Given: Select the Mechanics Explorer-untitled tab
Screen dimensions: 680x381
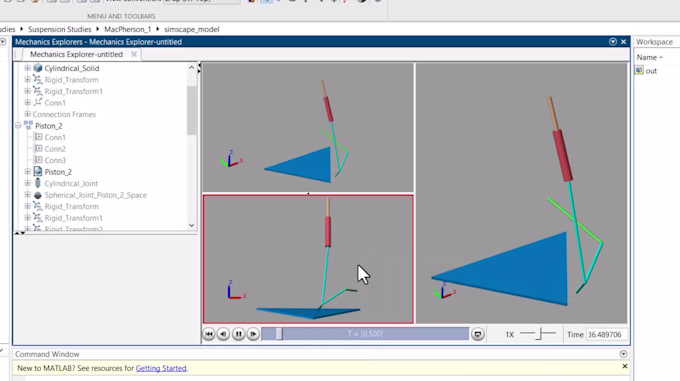Looking at the screenshot, I should 76,54.
